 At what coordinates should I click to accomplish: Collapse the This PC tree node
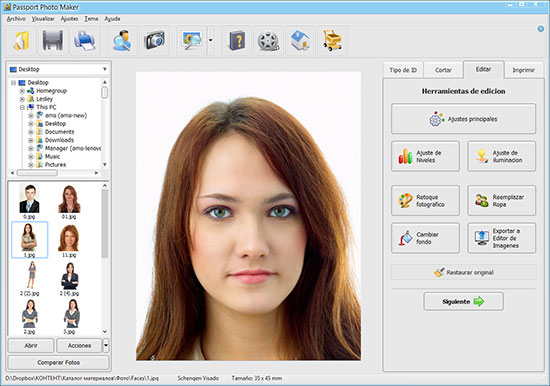(22, 107)
